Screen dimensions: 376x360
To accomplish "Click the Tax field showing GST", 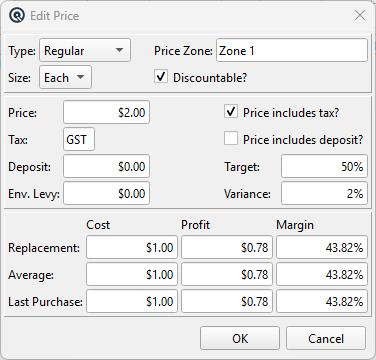I will [x=79, y=139].
